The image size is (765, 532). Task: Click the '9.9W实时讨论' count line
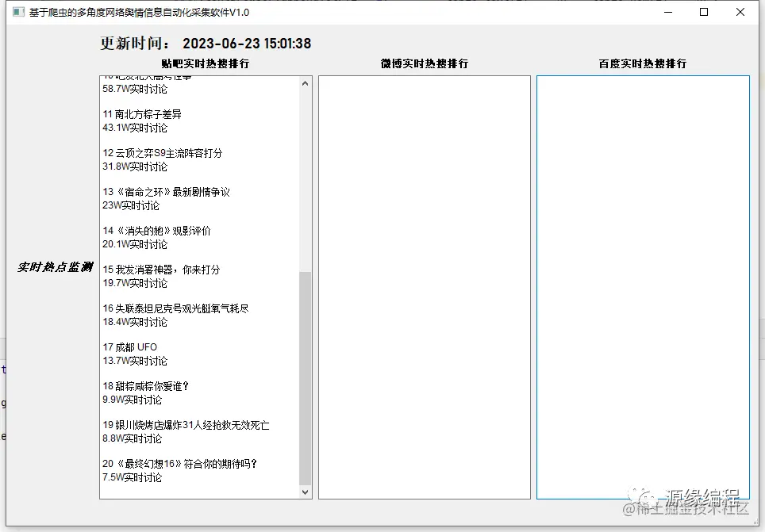pos(133,400)
